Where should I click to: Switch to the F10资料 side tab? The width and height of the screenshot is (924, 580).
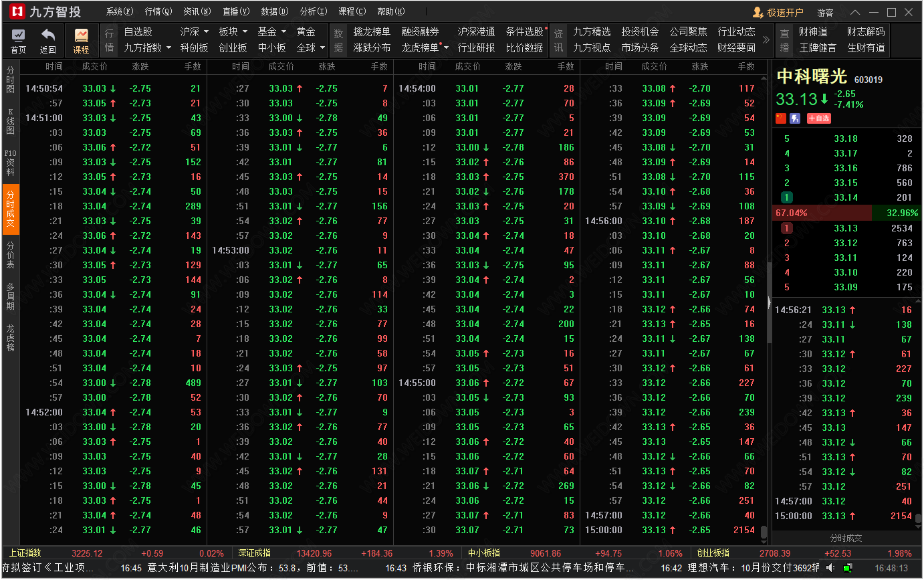click(11, 163)
